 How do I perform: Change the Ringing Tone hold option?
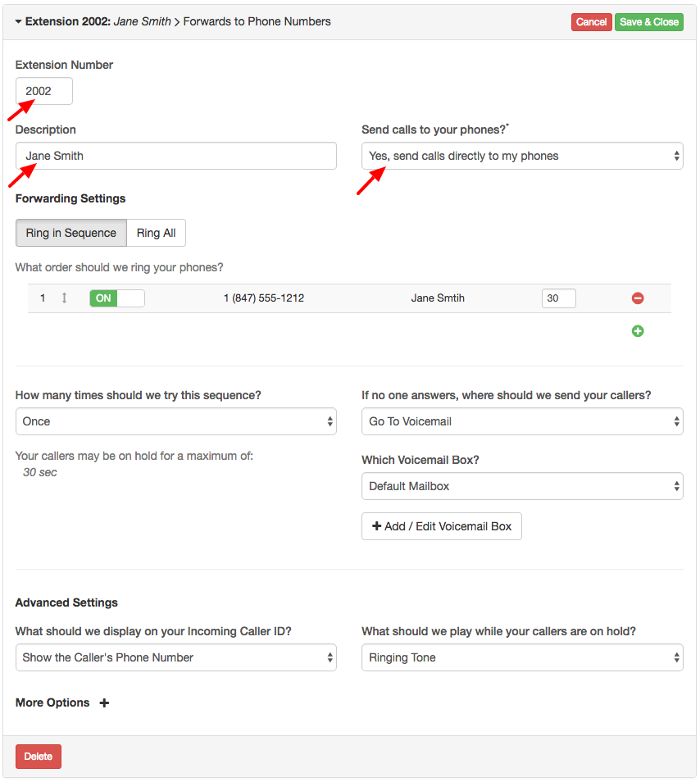point(522,657)
